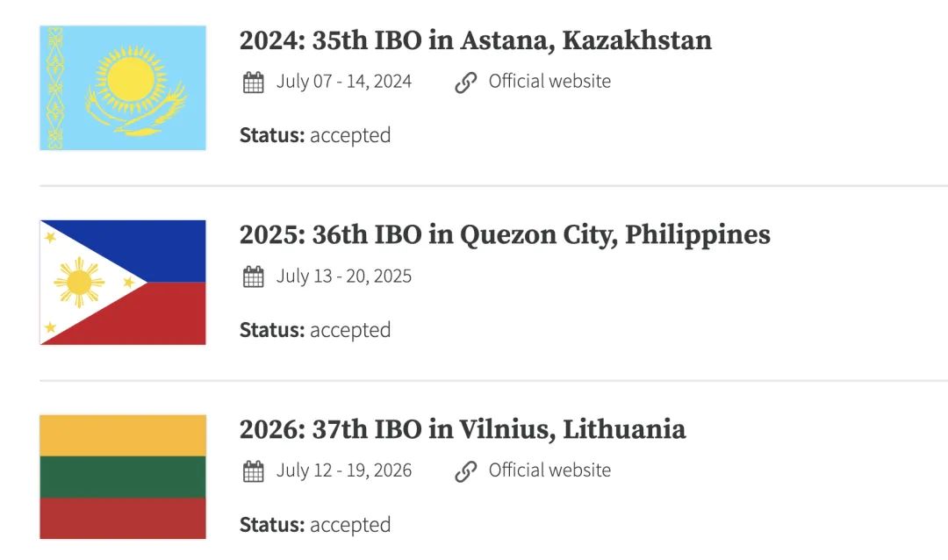Image resolution: width=948 pixels, height=560 pixels.
Task: Click the date text July 13 - 20, 2025
Action: point(344,276)
